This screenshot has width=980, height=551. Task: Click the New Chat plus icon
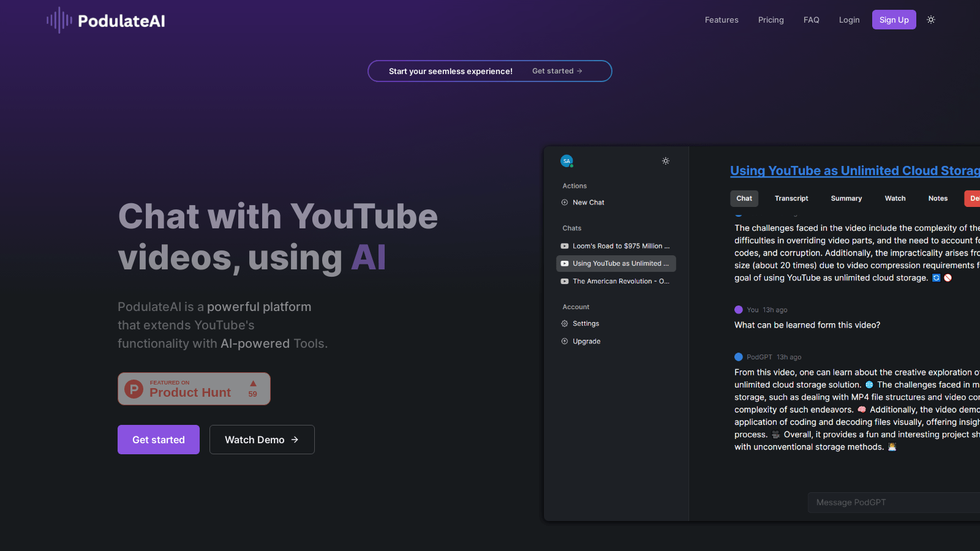tap(565, 203)
